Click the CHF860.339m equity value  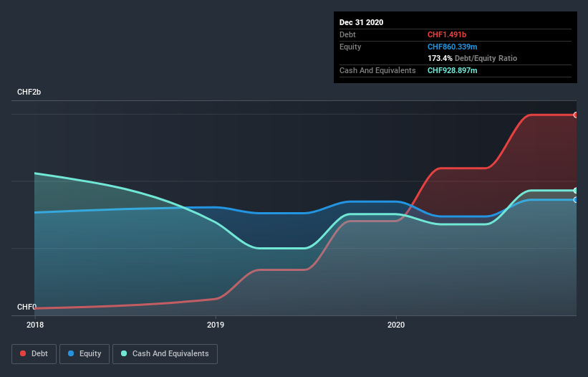point(452,47)
